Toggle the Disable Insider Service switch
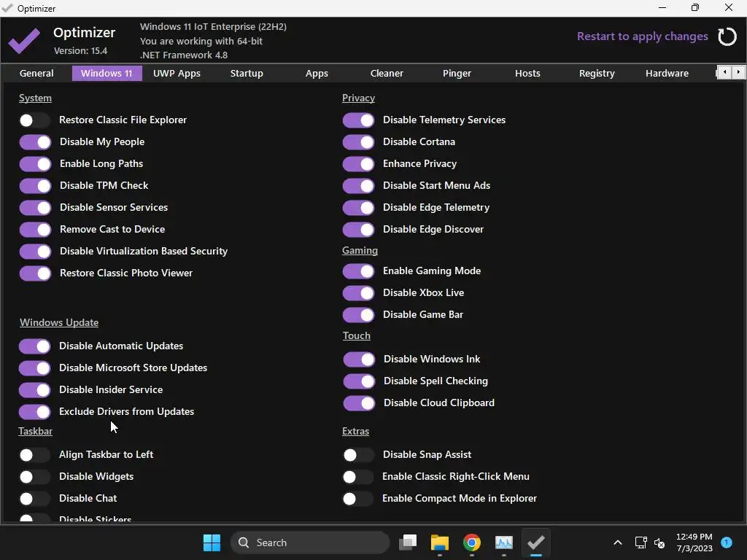Viewport: 747px width, 560px height. [34, 390]
